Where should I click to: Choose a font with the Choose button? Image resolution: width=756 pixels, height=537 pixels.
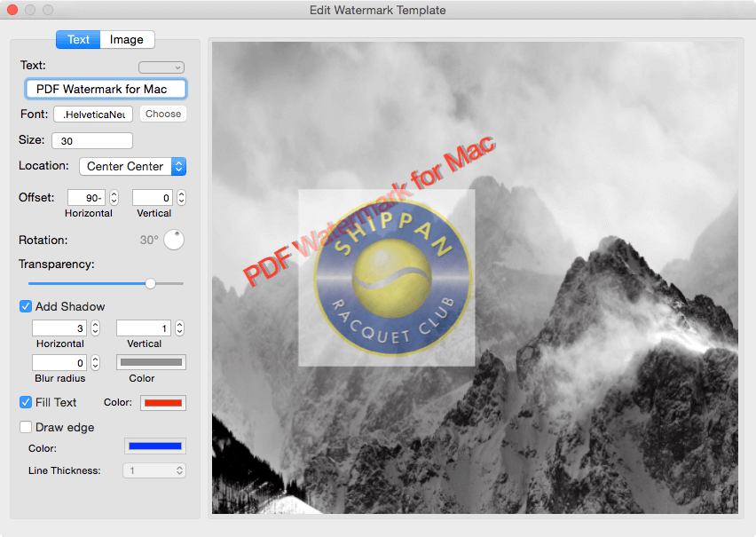163,114
